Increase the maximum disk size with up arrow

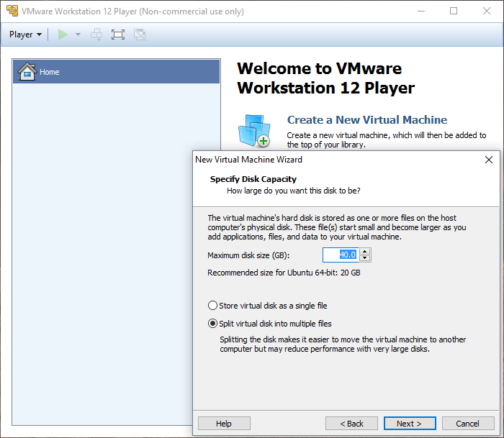click(365, 252)
